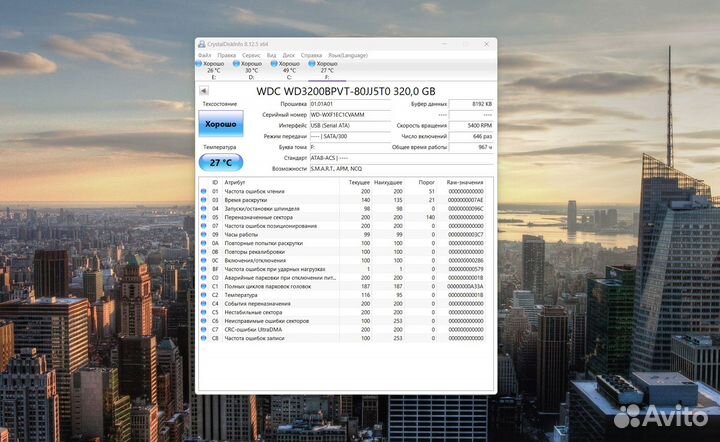The image size is (720, 442).
Task: Open the Справка menu
Action: coord(311,56)
